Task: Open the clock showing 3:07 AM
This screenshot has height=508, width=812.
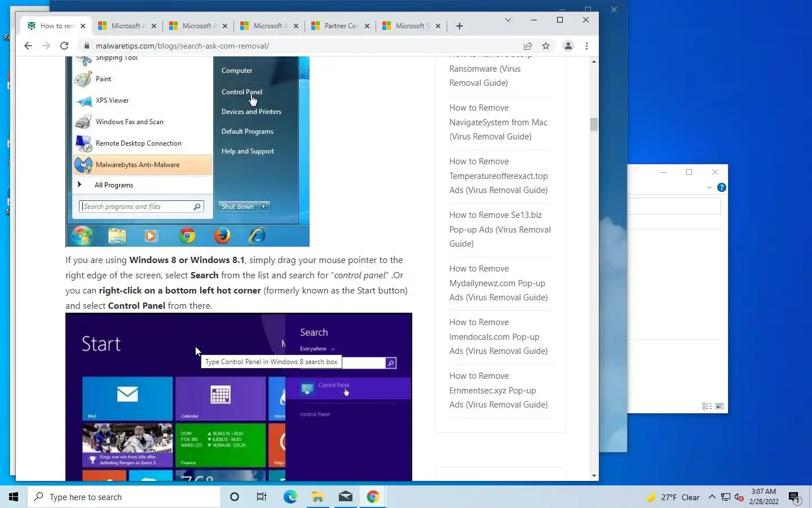Action: click(x=764, y=497)
